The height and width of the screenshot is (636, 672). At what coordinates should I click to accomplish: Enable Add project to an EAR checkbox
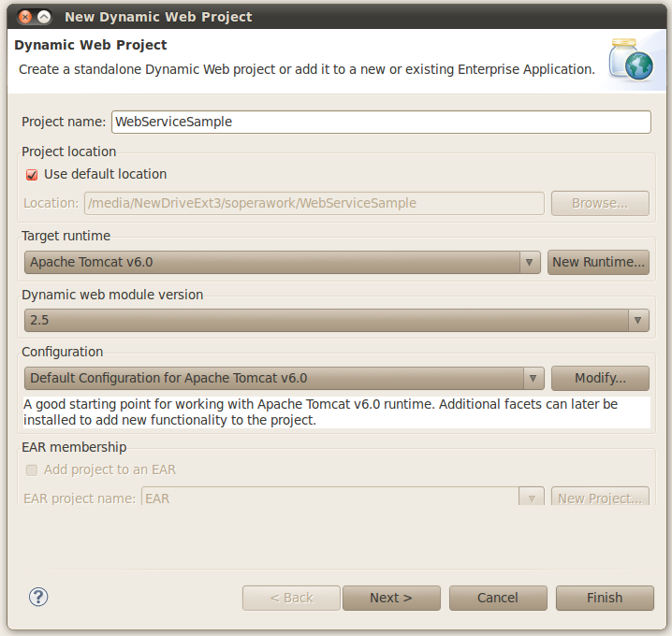32,470
